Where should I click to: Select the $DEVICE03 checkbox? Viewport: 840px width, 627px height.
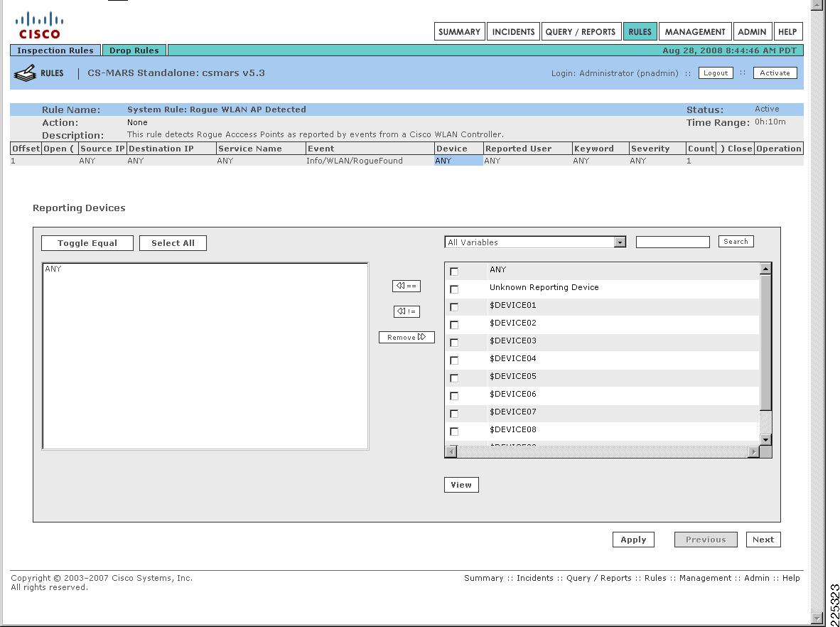[x=454, y=343]
